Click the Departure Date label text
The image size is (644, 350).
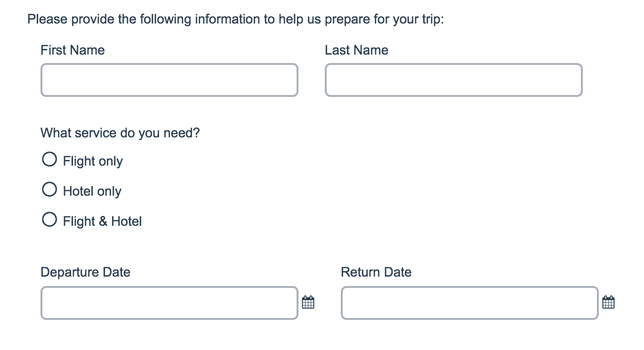(85, 272)
